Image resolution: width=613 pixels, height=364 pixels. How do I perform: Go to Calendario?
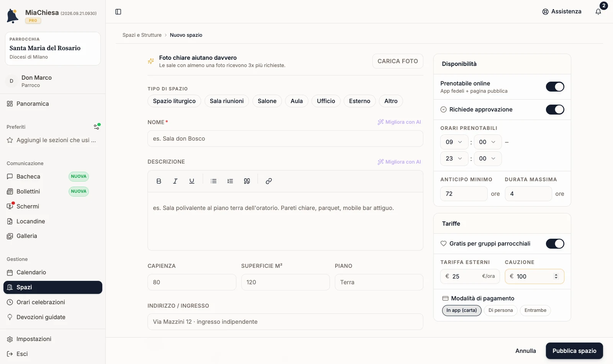click(x=53, y=272)
